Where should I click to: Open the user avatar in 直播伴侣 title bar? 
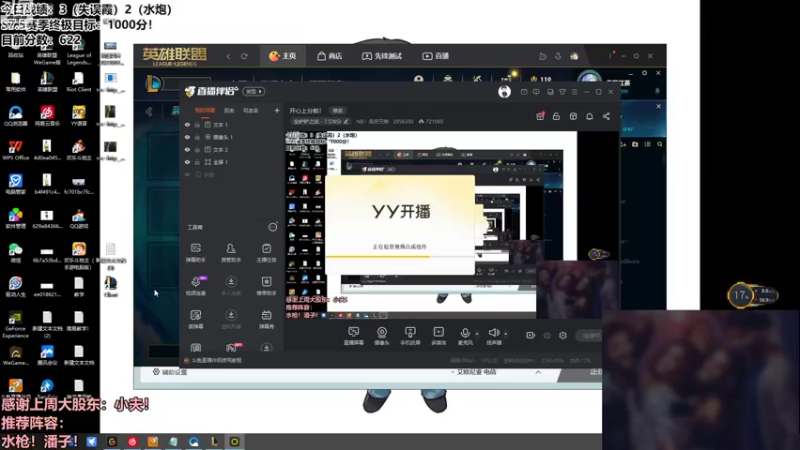coord(504,92)
